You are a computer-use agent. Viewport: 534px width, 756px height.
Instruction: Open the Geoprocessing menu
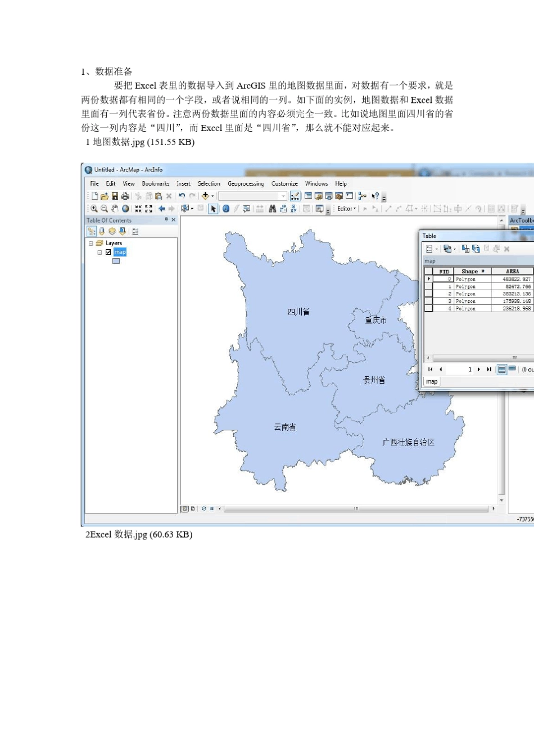[x=246, y=183]
